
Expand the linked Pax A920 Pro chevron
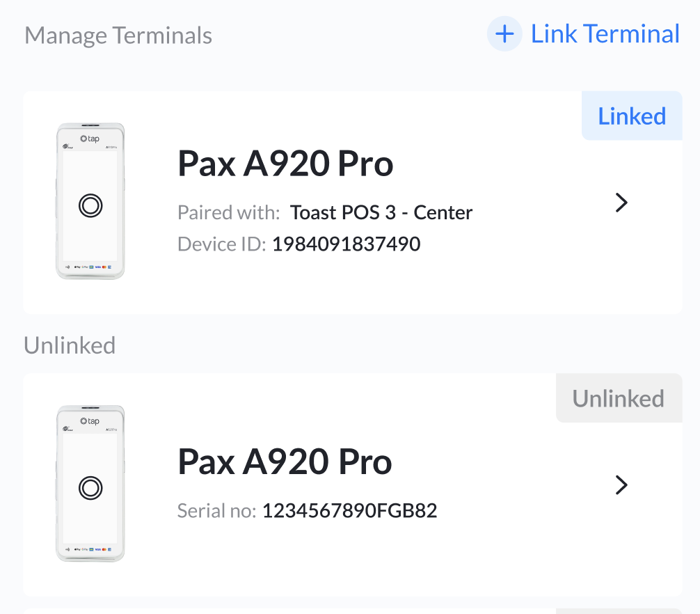click(x=621, y=203)
